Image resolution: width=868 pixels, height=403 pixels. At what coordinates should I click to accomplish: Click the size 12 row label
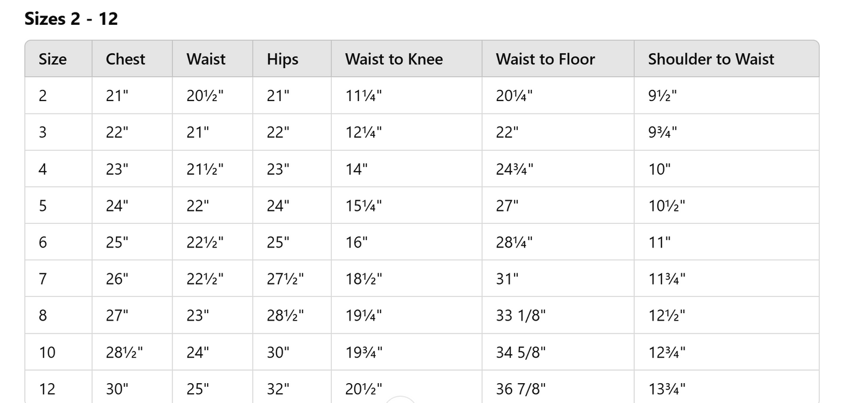tap(47, 389)
